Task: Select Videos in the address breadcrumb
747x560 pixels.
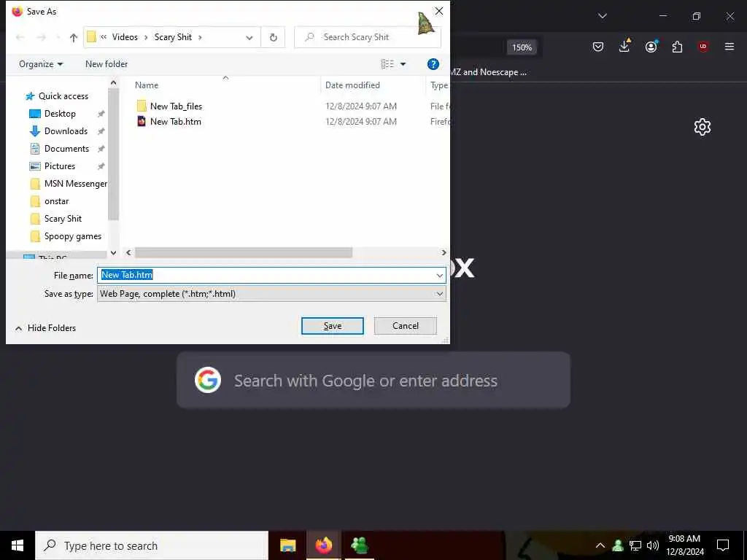Action: click(x=125, y=37)
